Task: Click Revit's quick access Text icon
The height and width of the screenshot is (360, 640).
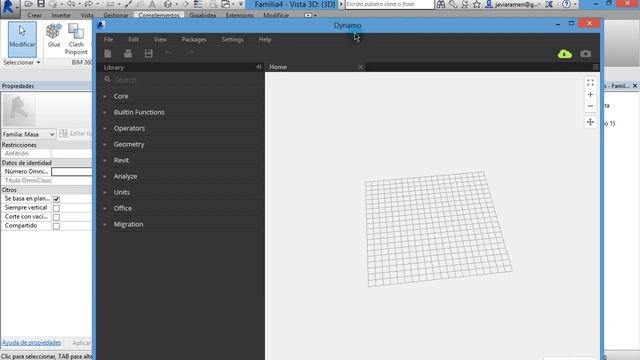Action: [152, 4]
